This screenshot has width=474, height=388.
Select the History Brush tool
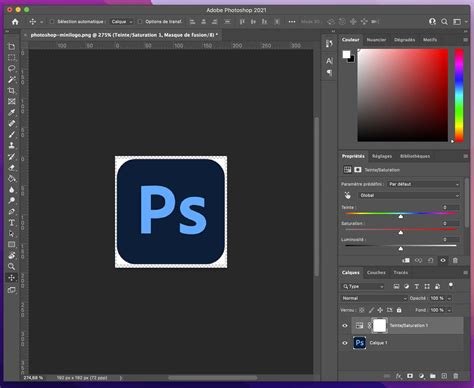12,156
